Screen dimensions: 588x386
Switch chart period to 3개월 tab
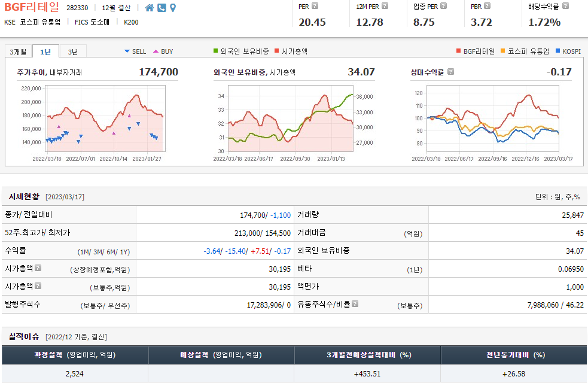click(x=19, y=51)
